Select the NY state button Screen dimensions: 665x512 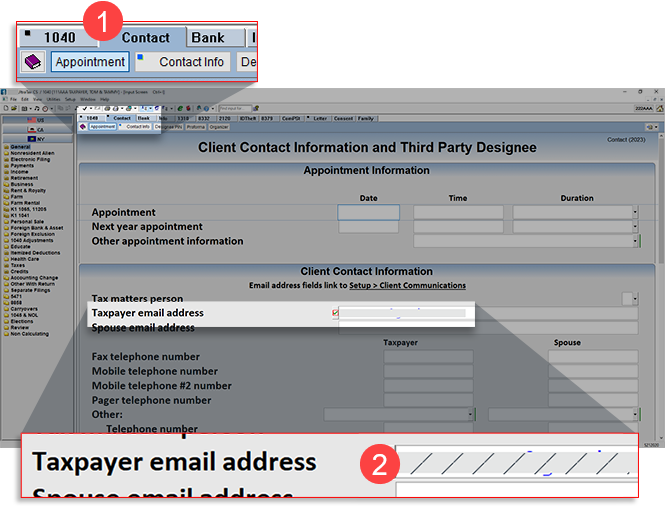pos(37,139)
